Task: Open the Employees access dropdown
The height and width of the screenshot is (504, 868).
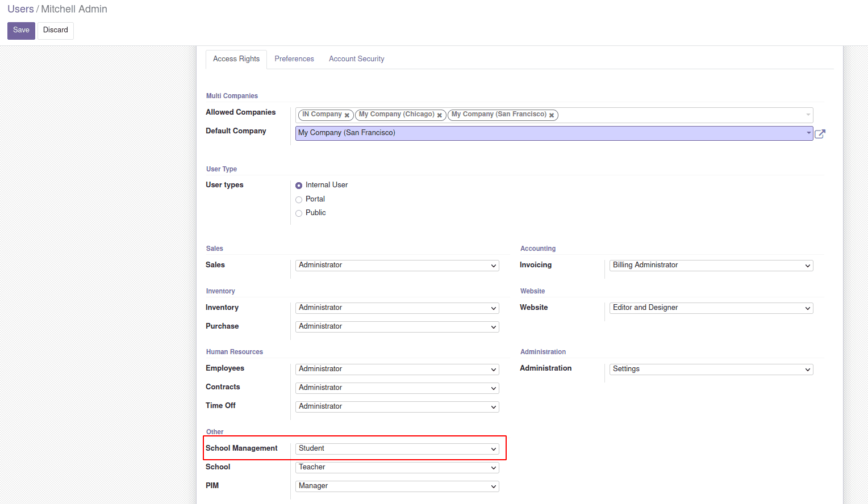Action: 397,369
